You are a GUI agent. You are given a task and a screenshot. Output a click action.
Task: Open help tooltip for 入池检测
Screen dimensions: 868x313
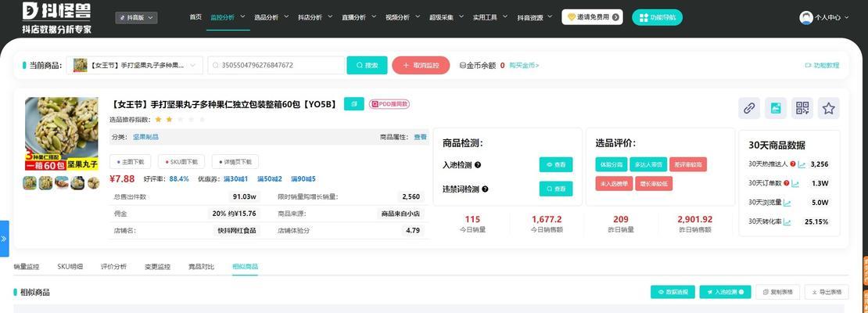pos(478,164)
